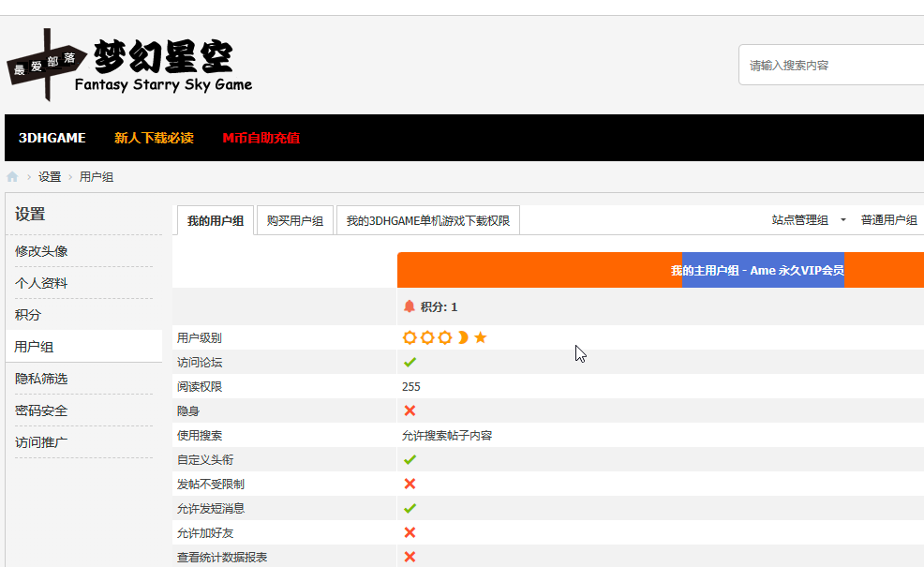The width and height of the screenshot is (924, 567).
Task: Click the 查看统计数据报表 row label
Action: [222, 558]
